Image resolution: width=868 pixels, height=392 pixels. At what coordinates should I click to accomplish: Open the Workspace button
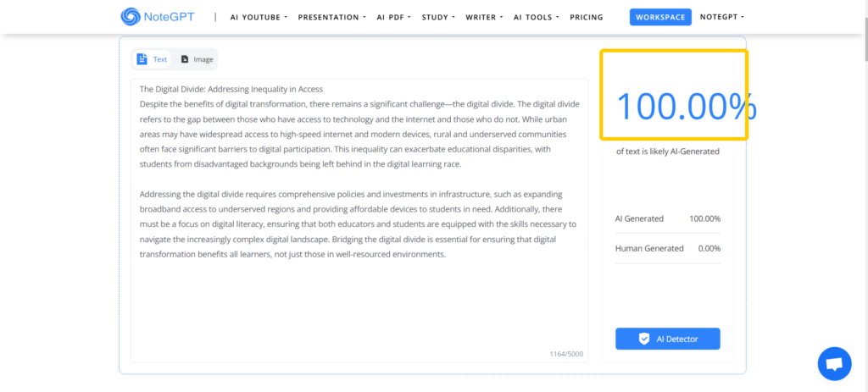coord(660,17)
